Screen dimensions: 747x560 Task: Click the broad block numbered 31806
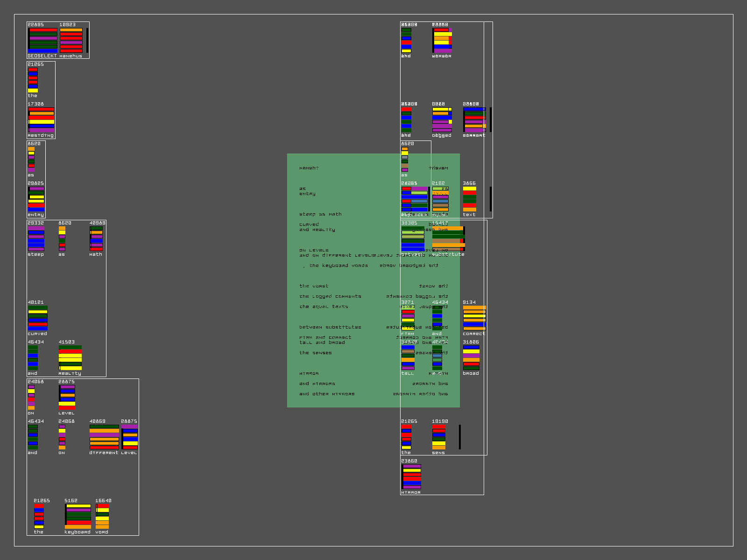coord(471,357)
